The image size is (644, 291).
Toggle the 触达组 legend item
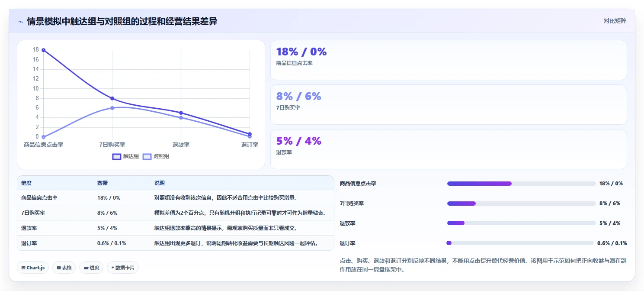(x=126, y=156)
